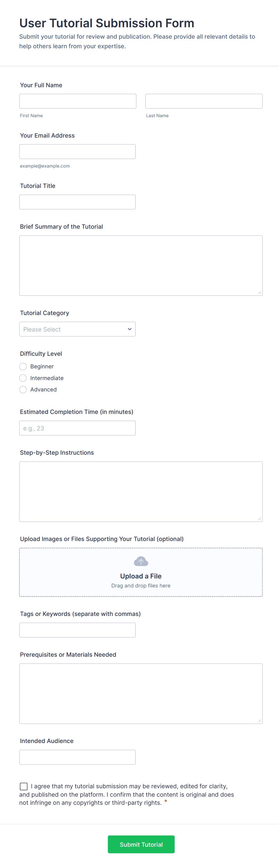Focus the First Name input field
279x868 pixels.
[78, 101]
